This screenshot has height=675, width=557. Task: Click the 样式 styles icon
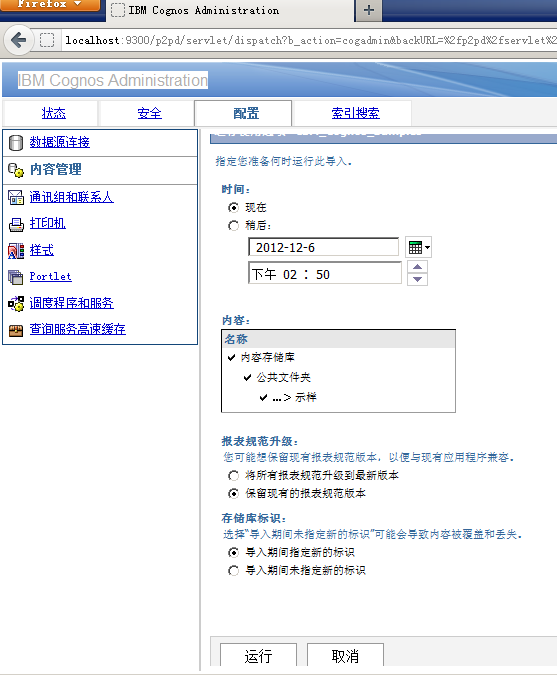click(16, 251)
